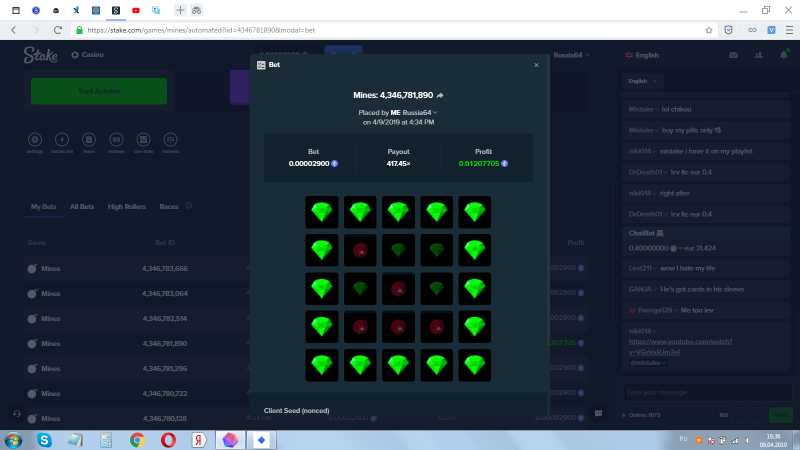800x450 pixels.
Task: Open Chrome from the taskbar
Action: [x=137, y=440]
